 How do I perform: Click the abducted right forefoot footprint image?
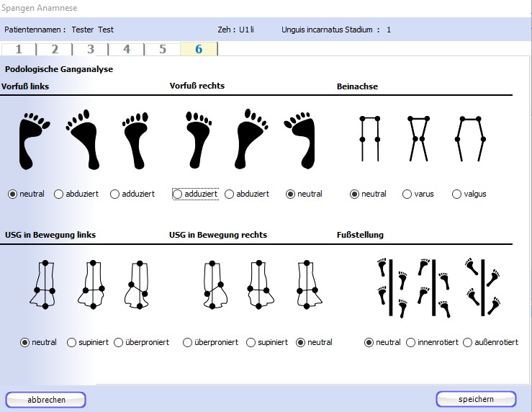(251, 139)
